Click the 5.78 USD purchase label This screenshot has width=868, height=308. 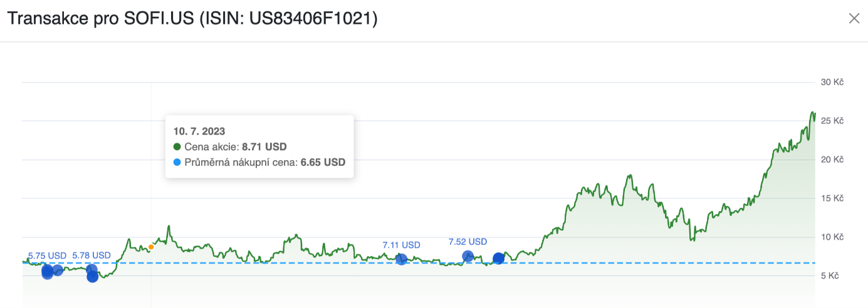pos(92,255)
